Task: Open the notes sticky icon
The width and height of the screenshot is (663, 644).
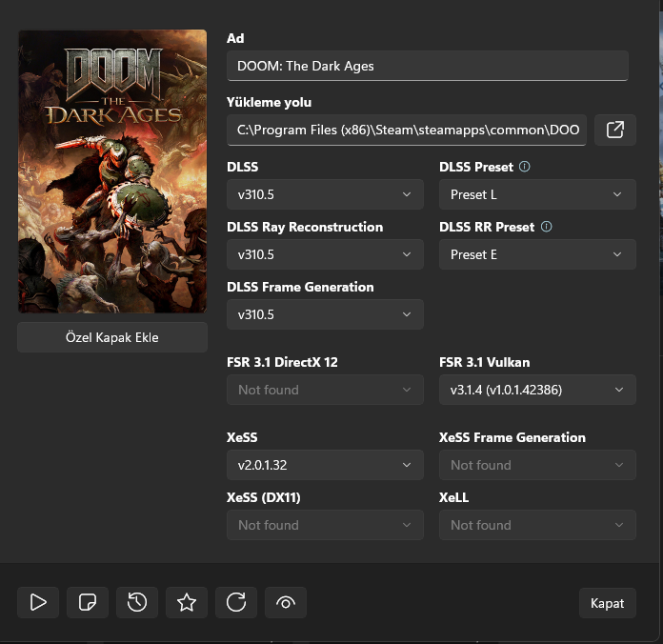Action: coord(88,602)
